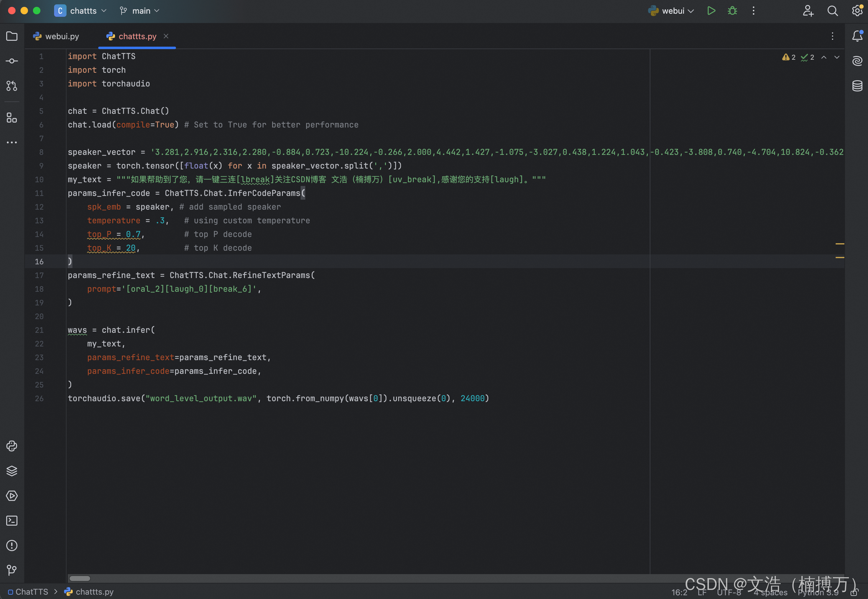The width and height of the screenshot is (868, 599).
Task: Open Search Everywhere magnifier
Action: (832, 11)
